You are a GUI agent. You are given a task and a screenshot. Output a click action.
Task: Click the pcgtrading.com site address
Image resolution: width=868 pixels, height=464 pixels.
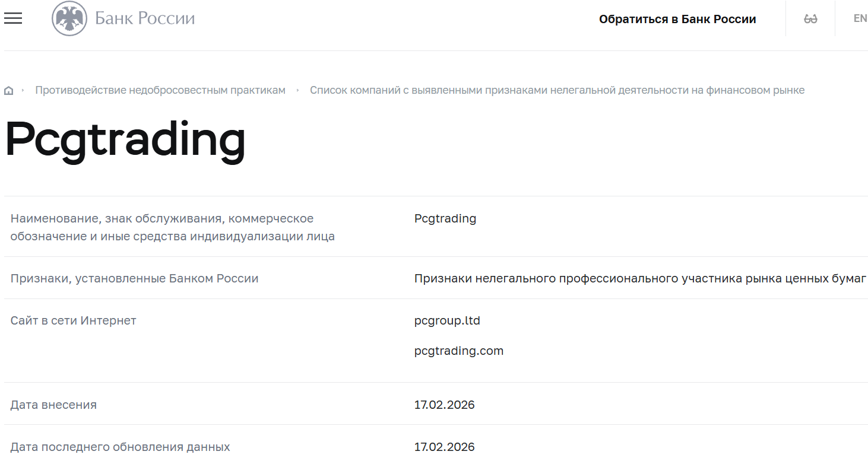pos(458,351)
